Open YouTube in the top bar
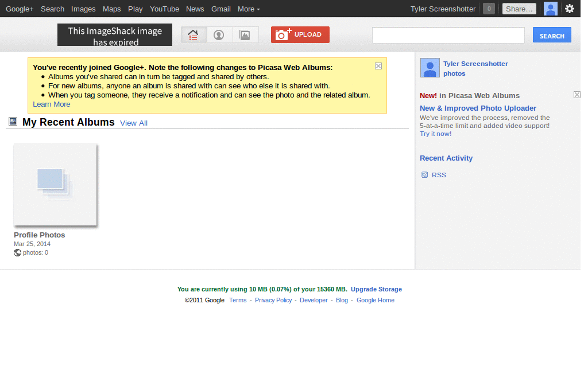Viewport: 588px width, 370px height. tap(164, 9)
